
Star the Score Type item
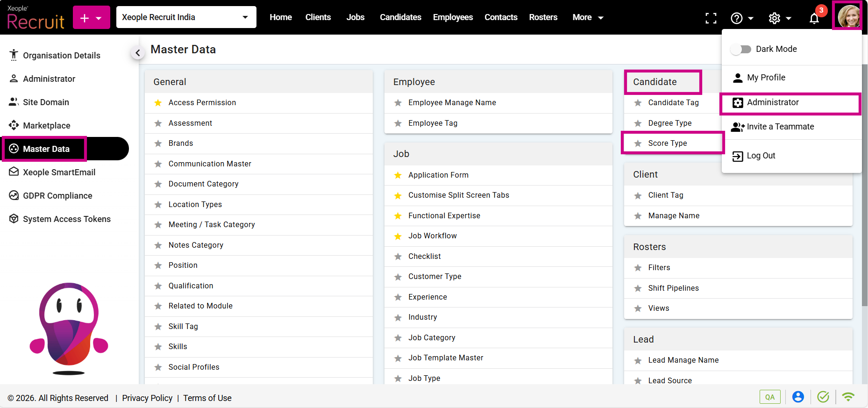coord(638,143)
